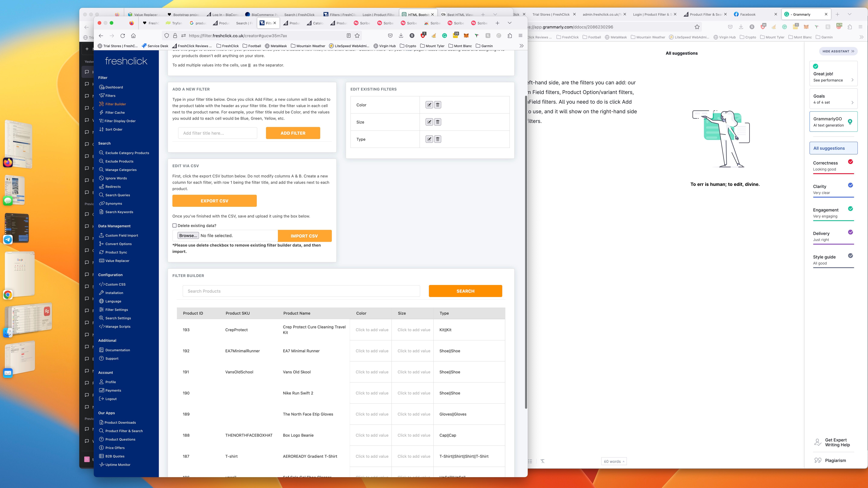Open GrammarlyGO AI text generation
The width and height of the screenshot is (868, 488).
(833, 122)
